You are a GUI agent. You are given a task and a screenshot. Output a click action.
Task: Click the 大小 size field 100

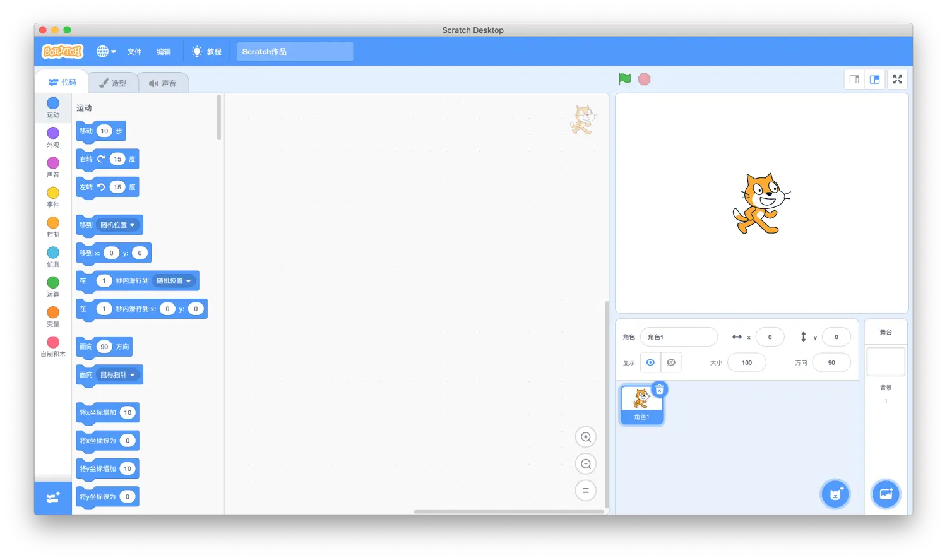coord(747,363)
